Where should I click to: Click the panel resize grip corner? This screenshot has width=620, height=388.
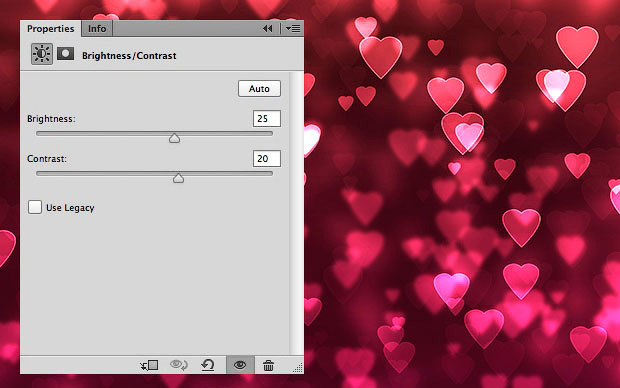click(x=298, y=368)
